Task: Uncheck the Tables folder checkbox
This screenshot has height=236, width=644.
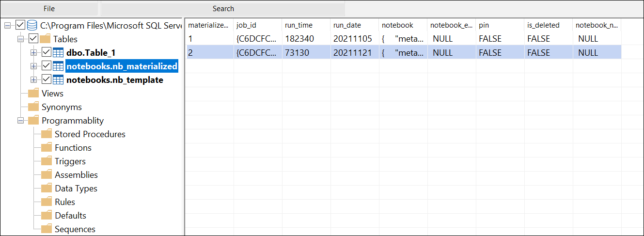Action: click(33, 38)
